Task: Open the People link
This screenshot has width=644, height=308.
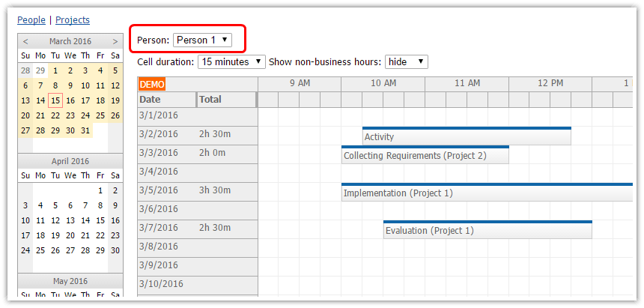Action: point(31,19)
